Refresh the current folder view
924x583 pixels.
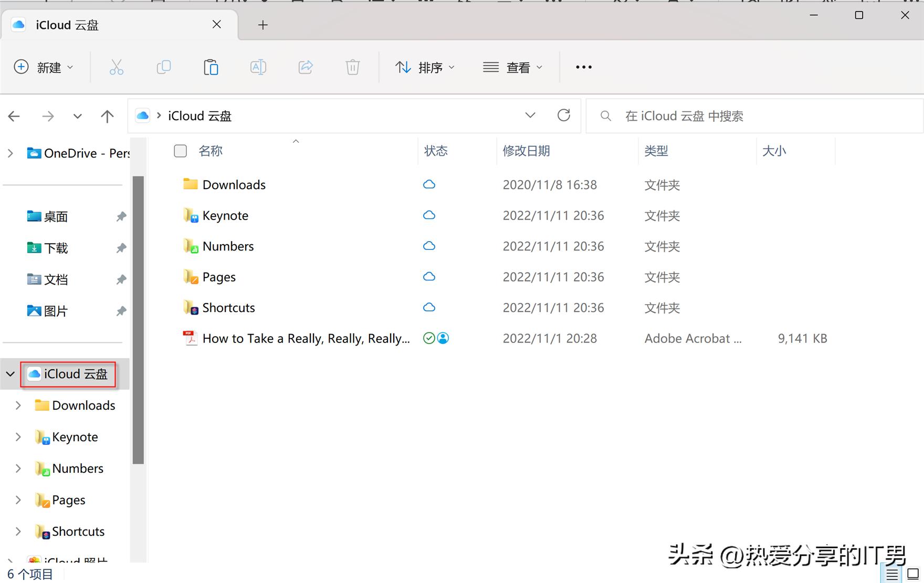(x=564, y=115)
